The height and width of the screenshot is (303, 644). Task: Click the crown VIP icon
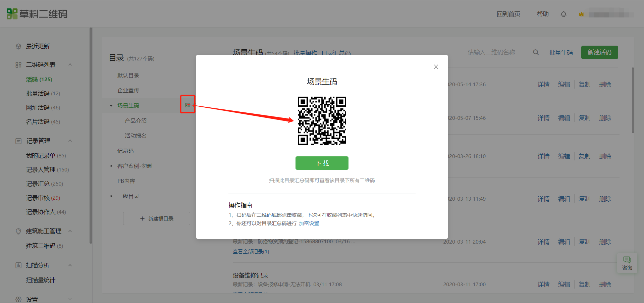point(581,14)
